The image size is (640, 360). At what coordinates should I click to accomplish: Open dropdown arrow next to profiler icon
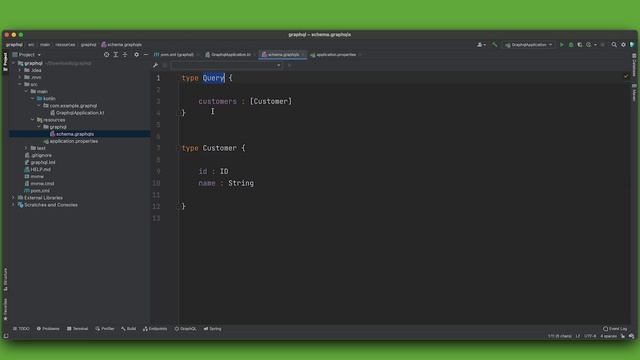[x=595, y=44]
